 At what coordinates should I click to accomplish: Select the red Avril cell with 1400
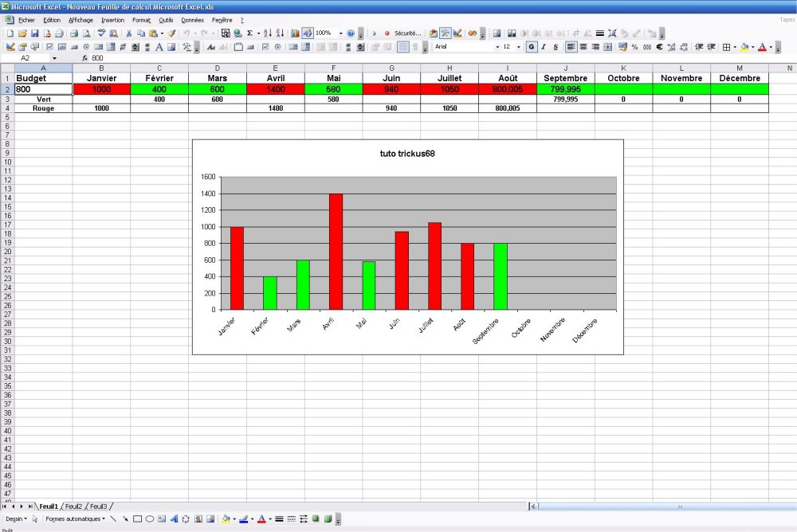pyautogui.click(x=275, y=89)
